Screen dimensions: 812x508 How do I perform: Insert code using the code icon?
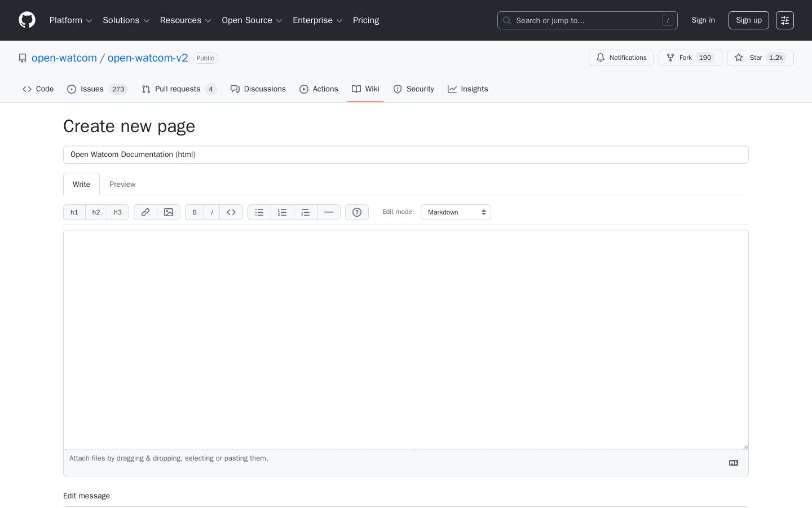[231, 212]
